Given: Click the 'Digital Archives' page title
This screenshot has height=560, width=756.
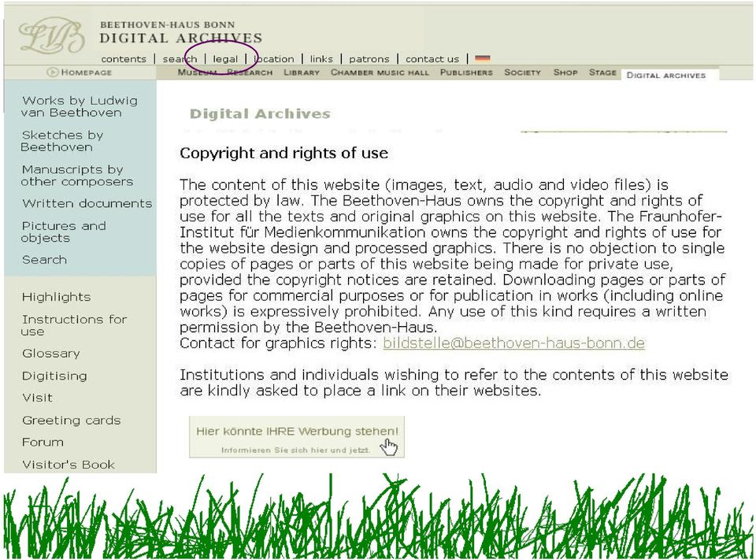Looking at the screenshot, I should [260, 114].
